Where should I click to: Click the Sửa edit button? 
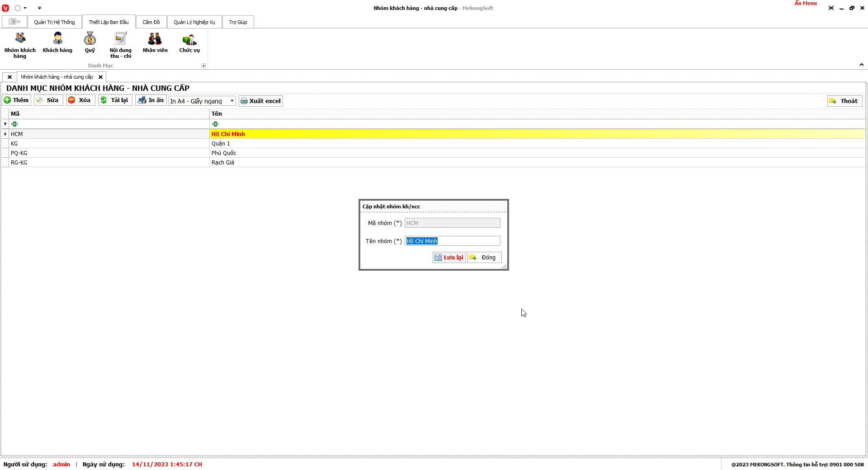(48, 100)
